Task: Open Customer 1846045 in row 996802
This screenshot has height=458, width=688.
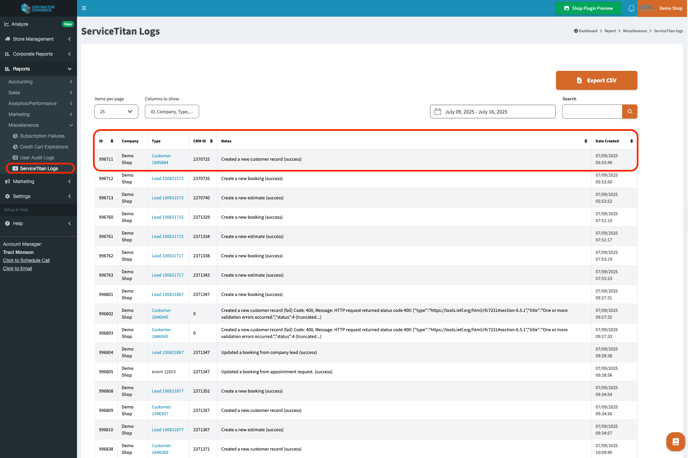Action: click(x=161, y=314)
